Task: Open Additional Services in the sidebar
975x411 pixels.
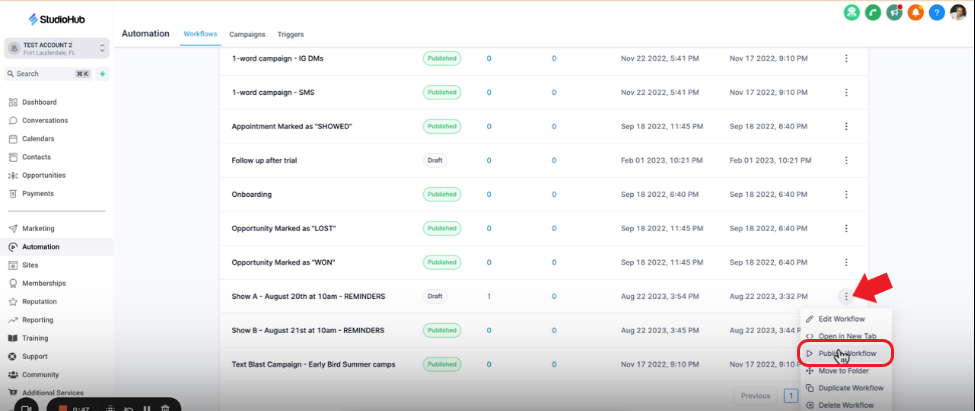Action: [x=52, y=393]
